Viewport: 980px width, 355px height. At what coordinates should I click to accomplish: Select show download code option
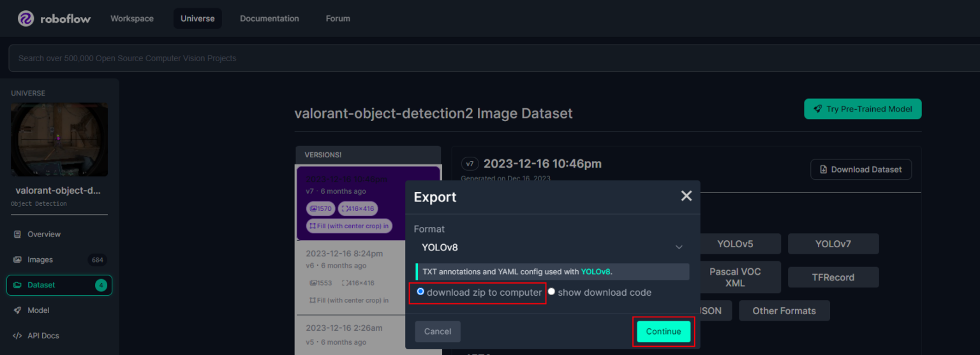pyautogui.click(x=552, y=292)
